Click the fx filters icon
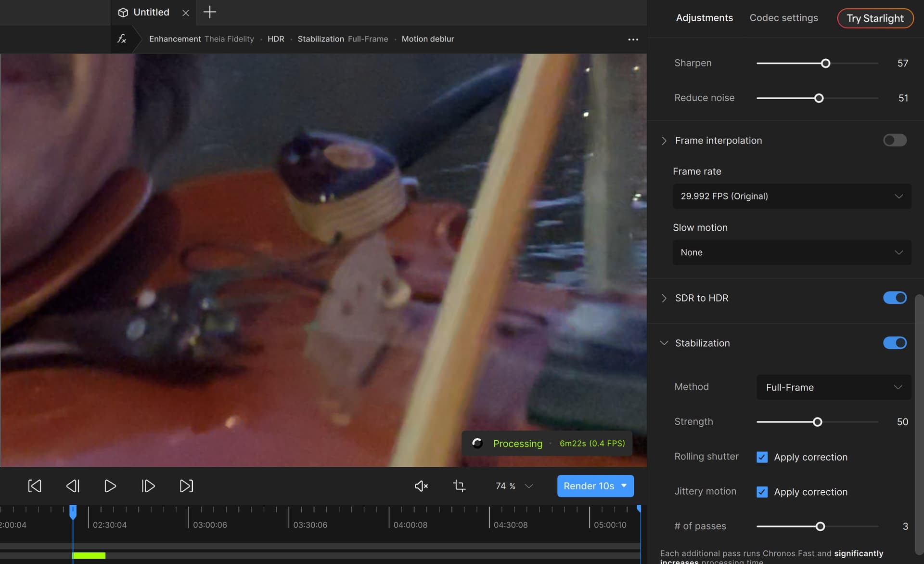Viewport: 924px width, 564px height. pyautogui.click(x=122, y=39)
